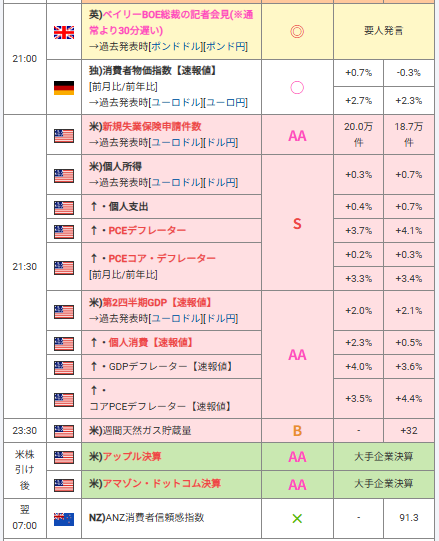Click アマゾン・ドットコム決算 event title
The width and height of the screenshot is (439, 541).
(162, 483)
